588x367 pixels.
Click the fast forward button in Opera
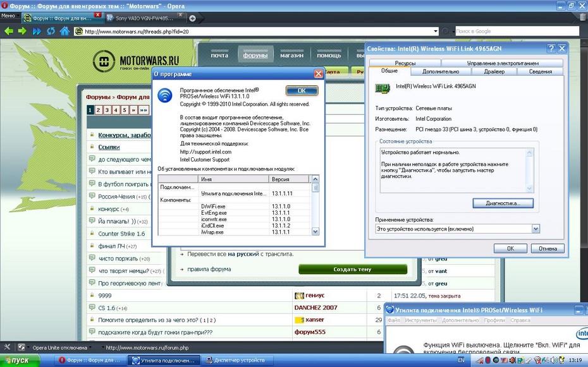coord(37,31)
